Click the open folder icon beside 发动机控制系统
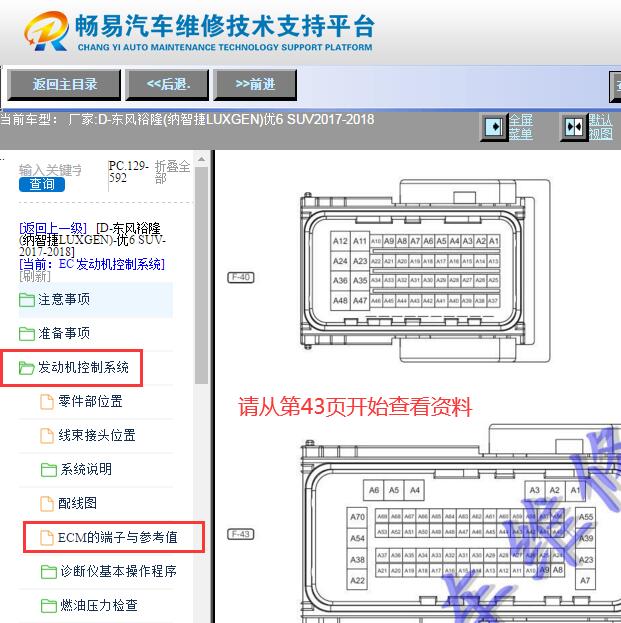 click(x=27, y=368)
